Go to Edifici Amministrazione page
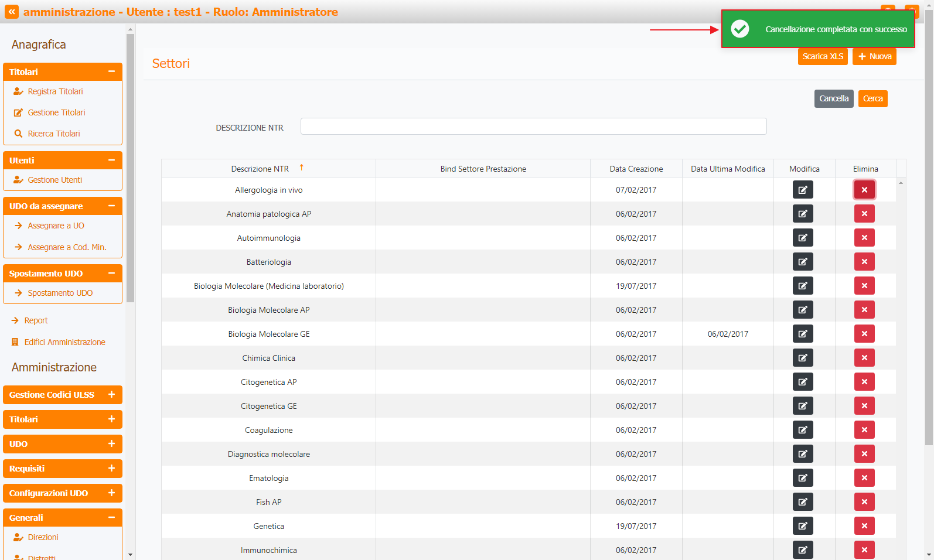The width and height of the screenshot is (934, 560). pyautogui.click(x=64, y=342)
